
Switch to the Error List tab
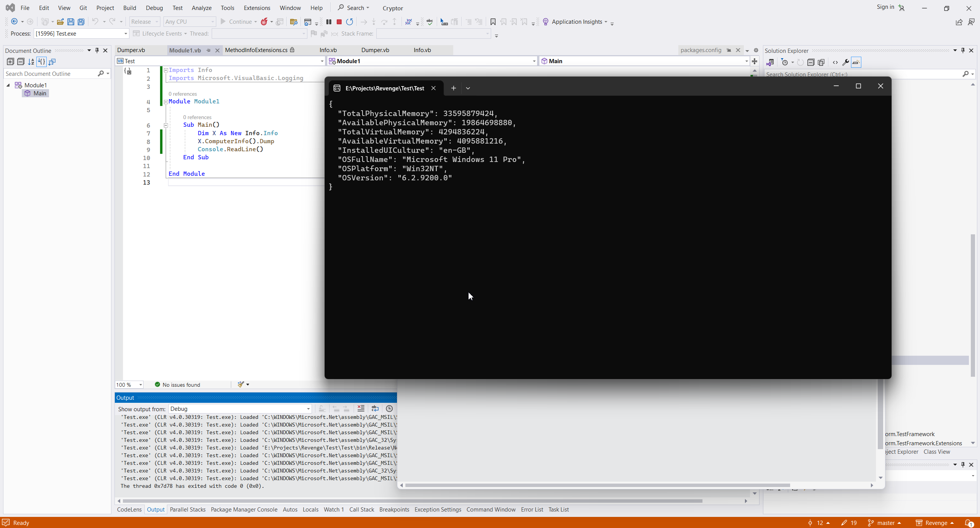coord(531,509)
